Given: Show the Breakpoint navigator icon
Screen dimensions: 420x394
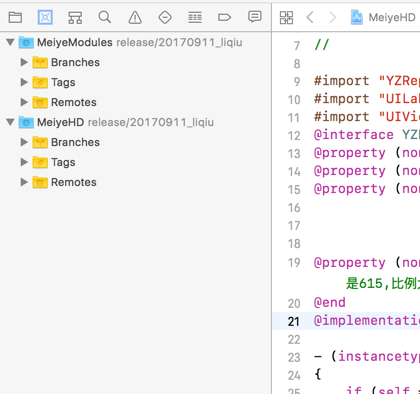Looking at the screenshot, I should tap(224, 17).
